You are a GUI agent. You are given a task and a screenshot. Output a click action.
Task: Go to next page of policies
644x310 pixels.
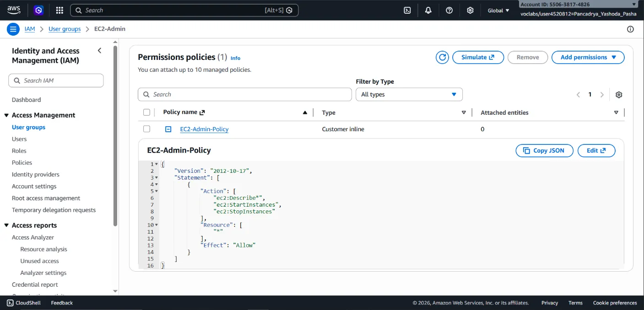tap(602, 95)
